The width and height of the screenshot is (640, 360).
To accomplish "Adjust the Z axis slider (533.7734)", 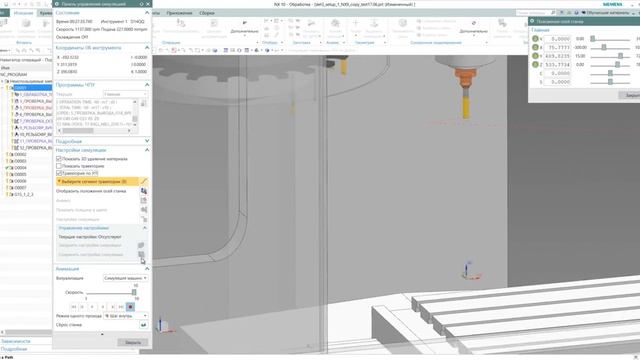I will (618, 64).
